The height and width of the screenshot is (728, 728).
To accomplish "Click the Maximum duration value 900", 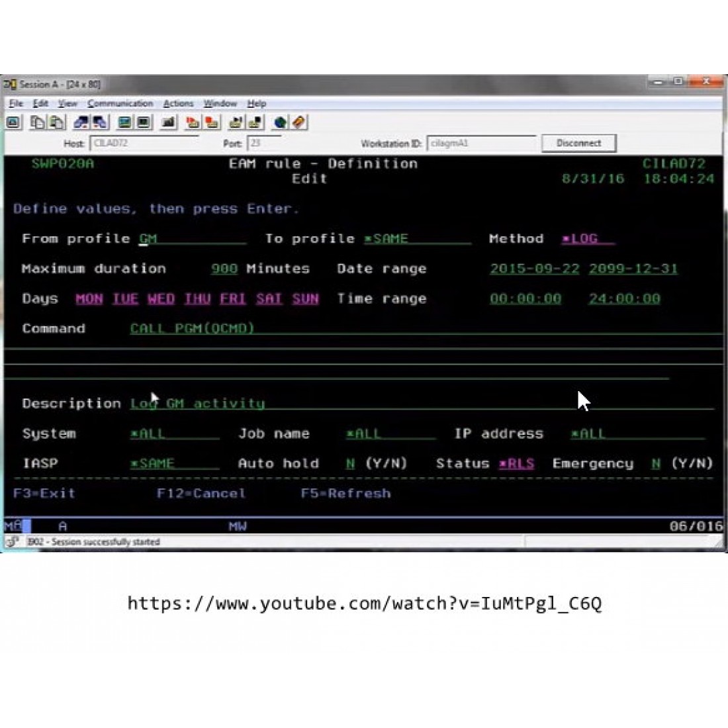I will (224, 269).
